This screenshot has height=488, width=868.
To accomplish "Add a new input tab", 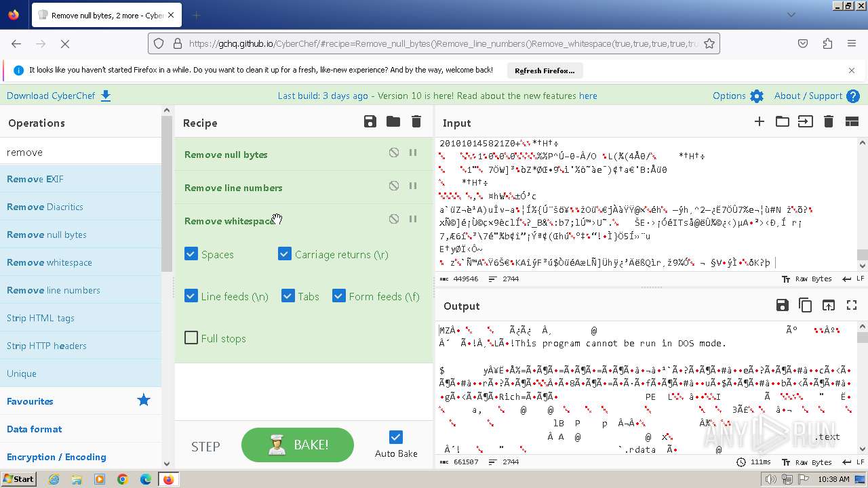I will click(759, 122).
